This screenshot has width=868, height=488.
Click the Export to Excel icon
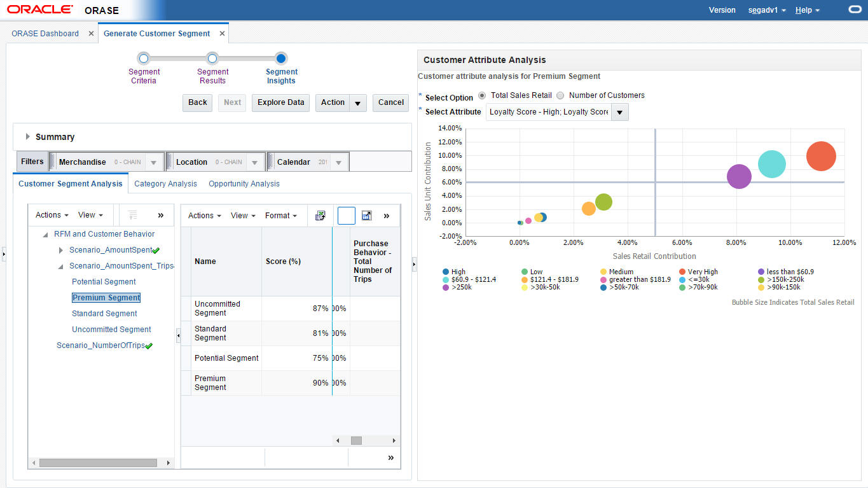[320, 216]
